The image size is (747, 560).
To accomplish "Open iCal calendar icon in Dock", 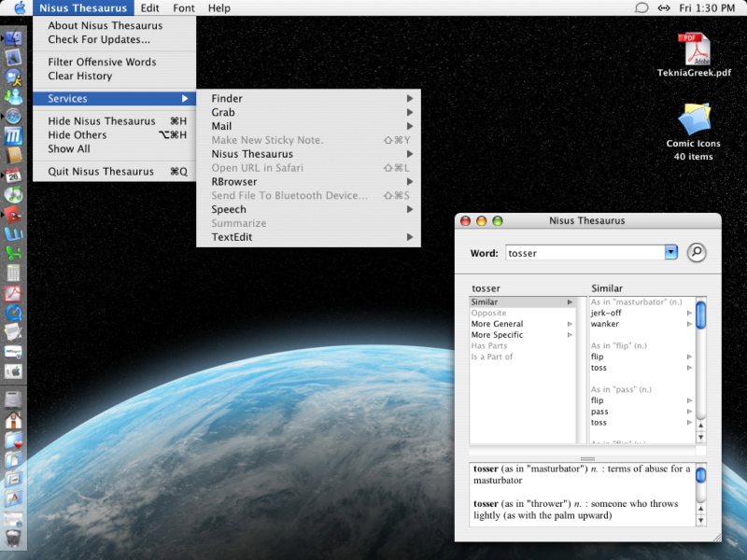I will [x=13, y=175].
